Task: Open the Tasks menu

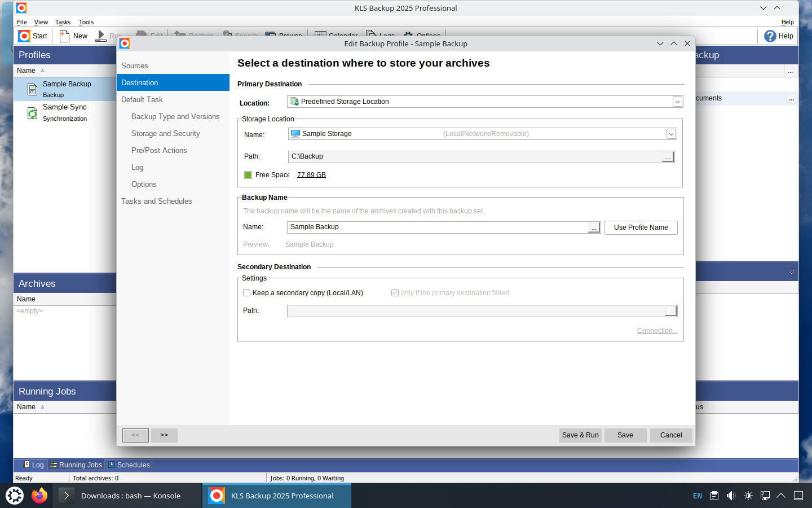Action: [63, 22]
